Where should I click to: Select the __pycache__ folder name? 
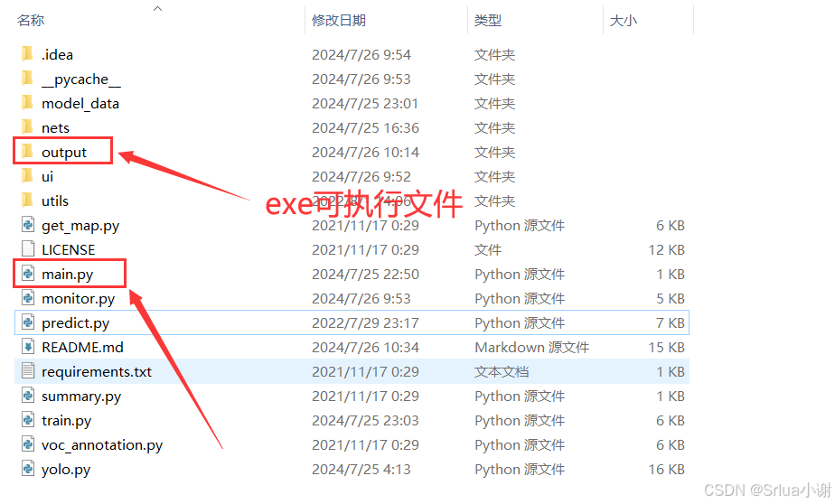tap(81, 79)
